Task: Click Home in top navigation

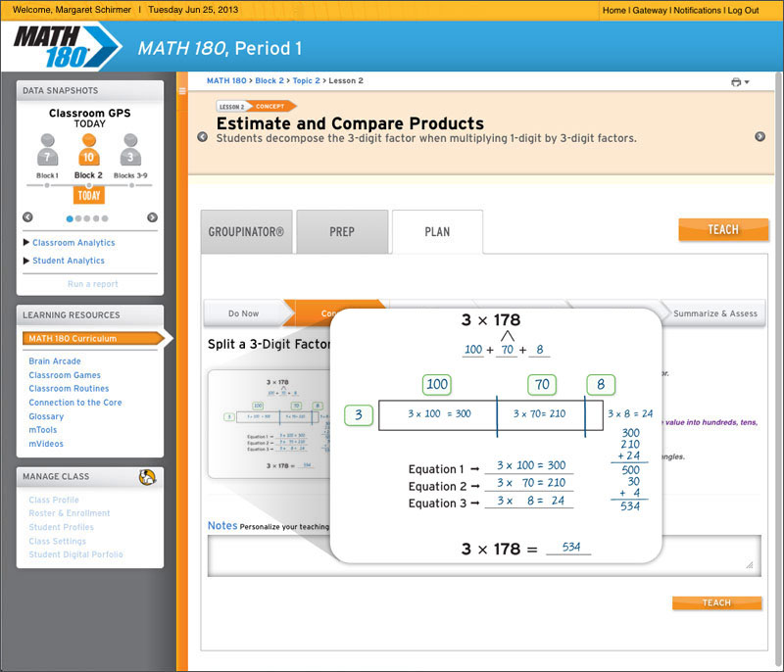Action: point(614,10)
